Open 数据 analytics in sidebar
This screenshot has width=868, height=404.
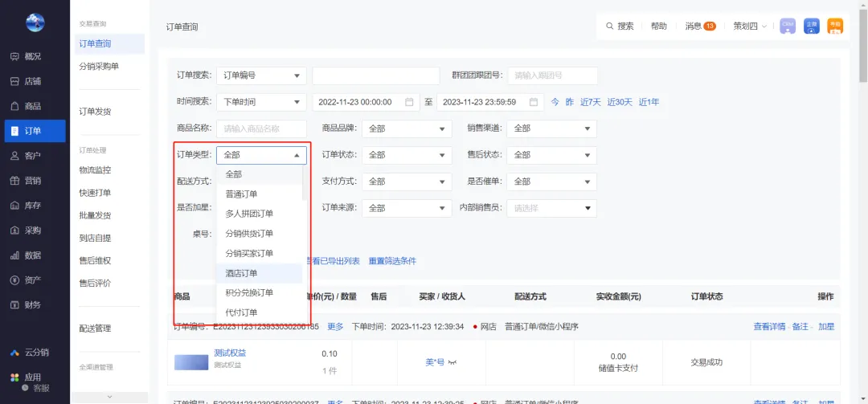[32, 255]
